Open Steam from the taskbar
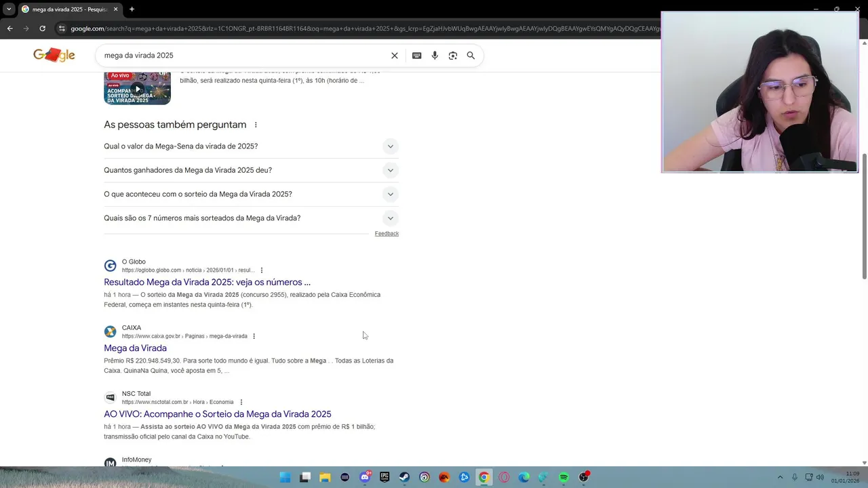The width and height of the screenshot is (868, 488). [x=404, y=477]
